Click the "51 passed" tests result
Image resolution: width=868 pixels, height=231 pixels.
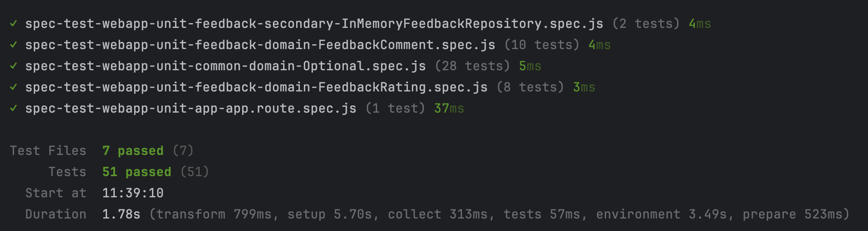(x=136, y=172)
